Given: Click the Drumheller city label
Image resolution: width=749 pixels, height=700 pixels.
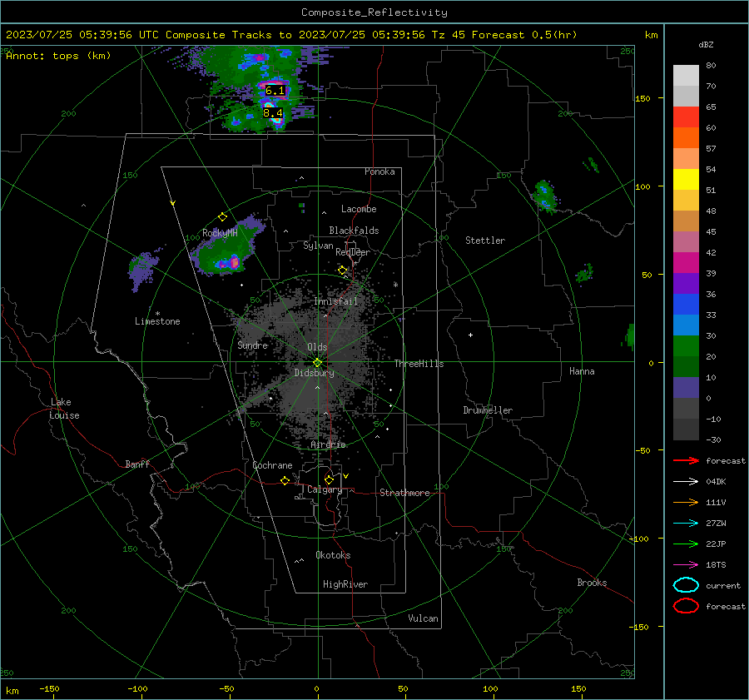Looking at the screenshot, I should coord(488,410).
